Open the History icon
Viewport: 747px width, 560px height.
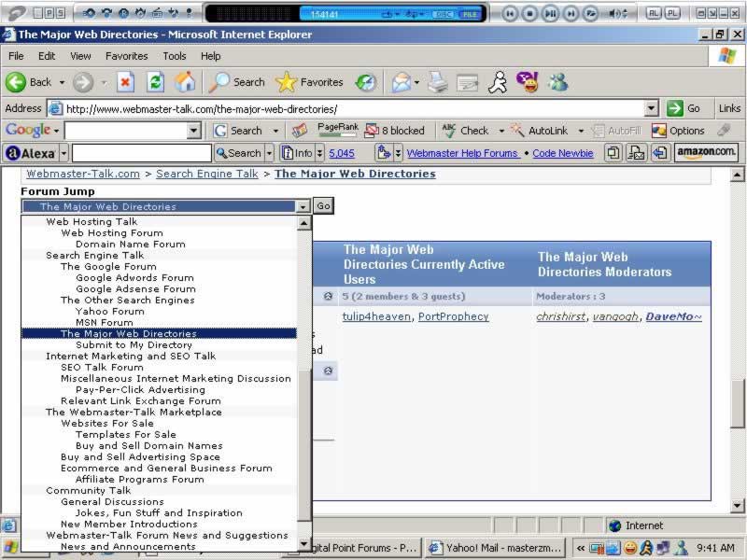click(365, 82)
